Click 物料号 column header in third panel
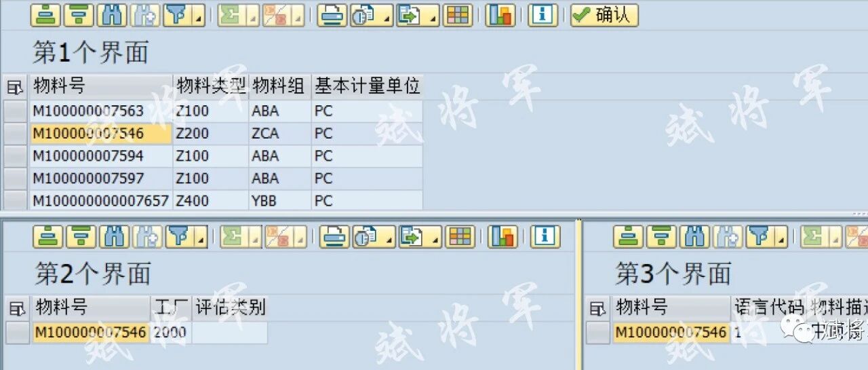Image resolution: width=868 pixels, height=370 pixels. [671, 308]
